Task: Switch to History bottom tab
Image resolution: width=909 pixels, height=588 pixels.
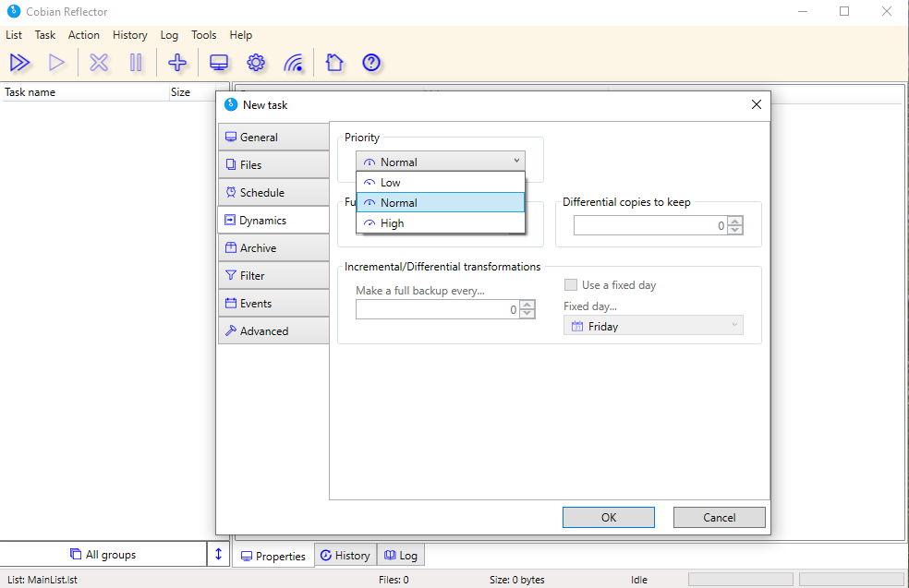Action: [x=345, y=555]
